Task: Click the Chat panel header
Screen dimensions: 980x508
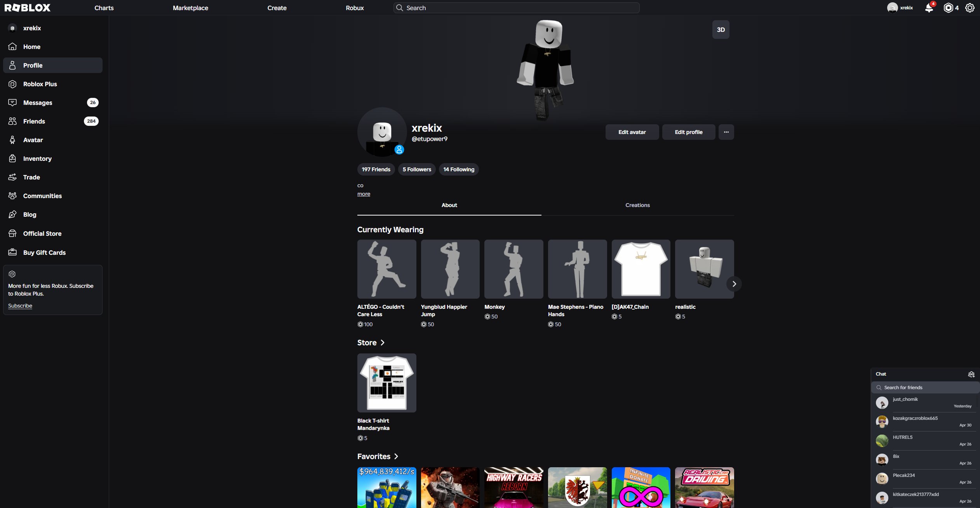Action: (x=924, y=374)
